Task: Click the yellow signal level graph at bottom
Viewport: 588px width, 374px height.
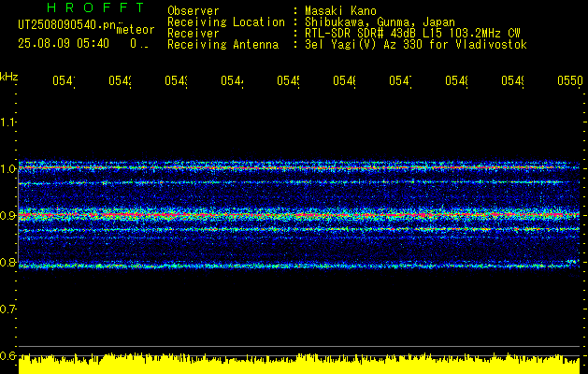Action: [x=299, y=364]
